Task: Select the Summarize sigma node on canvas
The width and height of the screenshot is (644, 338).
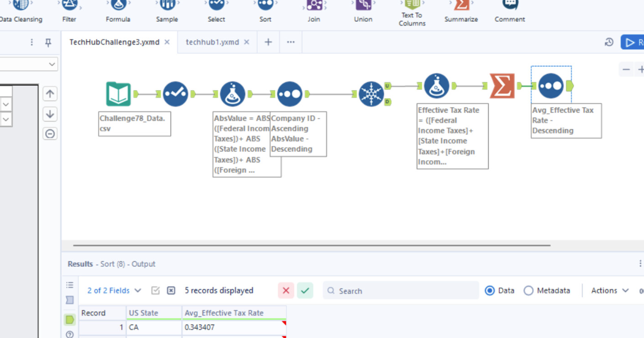Action: coord(502,86)
